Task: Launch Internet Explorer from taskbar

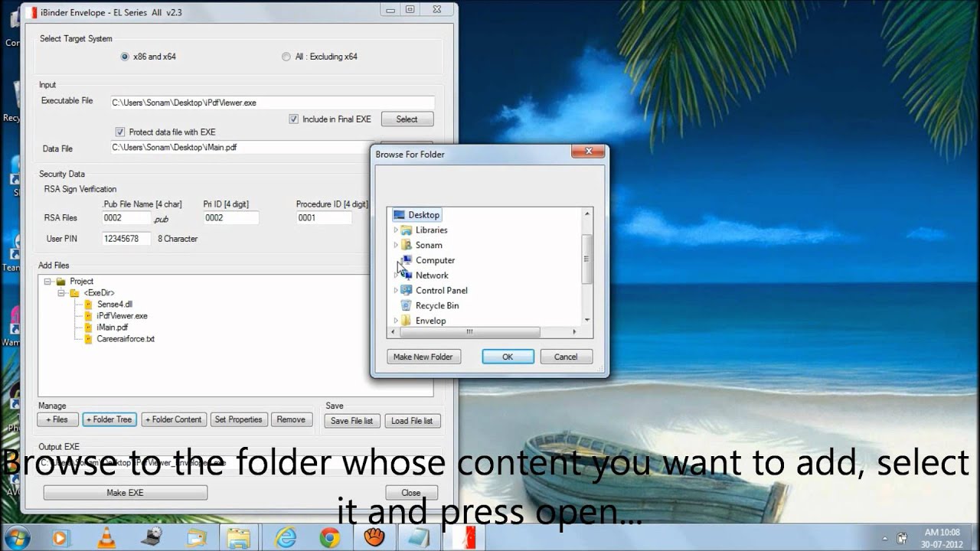Action: point(286,538)
